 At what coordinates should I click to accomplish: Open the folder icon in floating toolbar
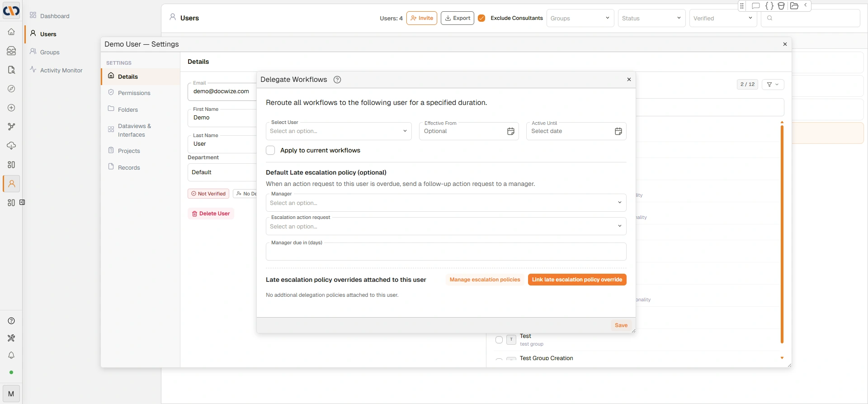(794, 6)
